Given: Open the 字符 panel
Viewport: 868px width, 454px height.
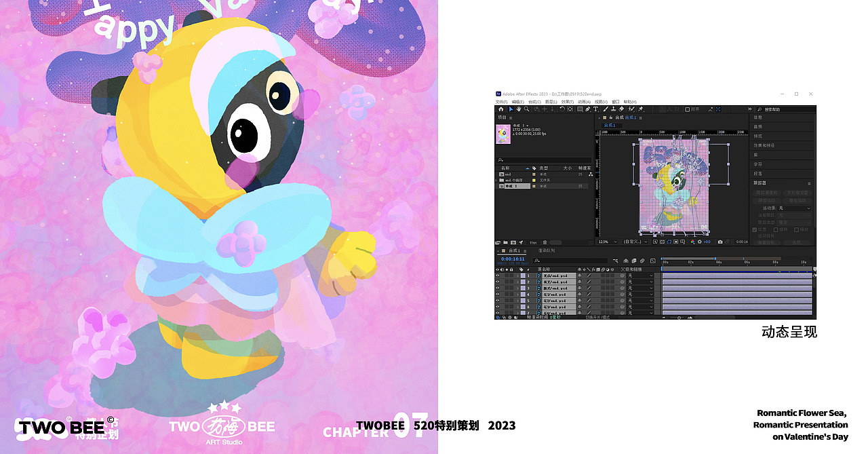Looking at the screenshot, I should (757, 164).
